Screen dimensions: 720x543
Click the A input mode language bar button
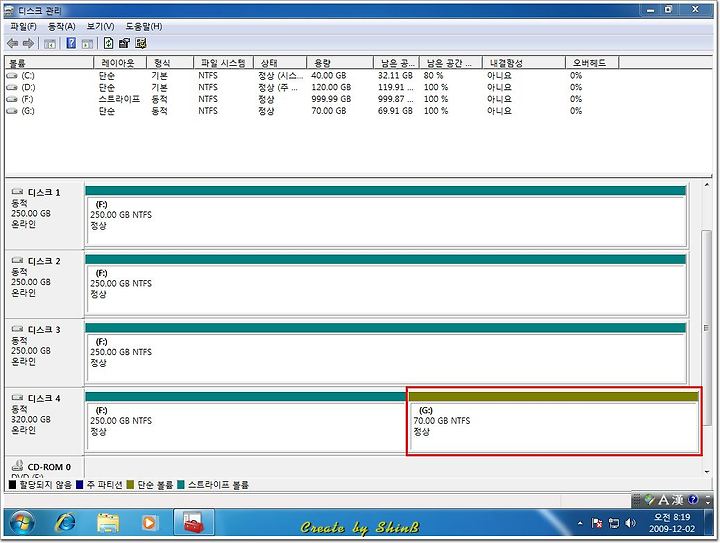tap(664, 499)
